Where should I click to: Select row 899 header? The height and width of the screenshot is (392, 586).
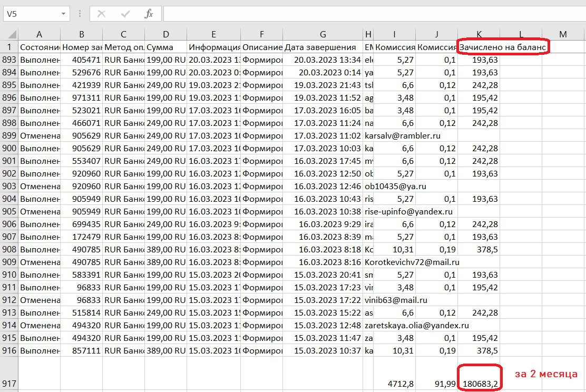coord(9,135)
